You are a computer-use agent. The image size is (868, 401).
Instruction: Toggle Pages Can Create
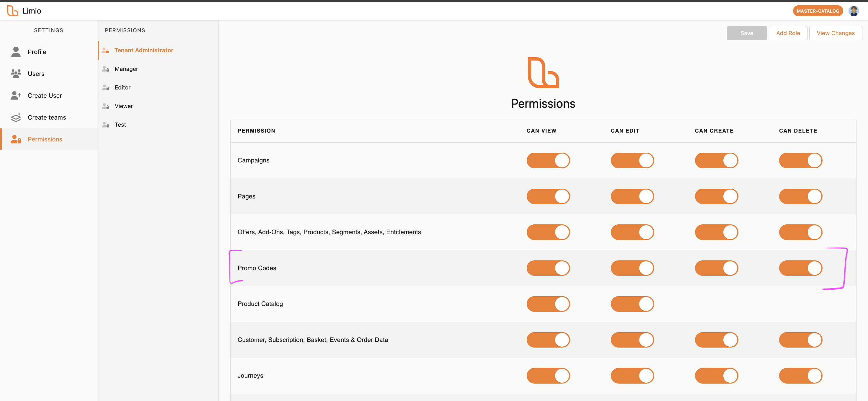[716, 196]
